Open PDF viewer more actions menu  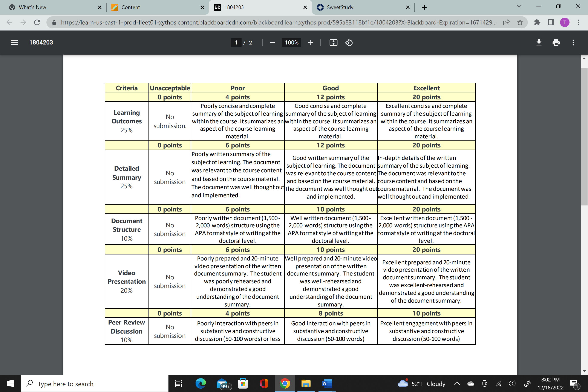573,43
